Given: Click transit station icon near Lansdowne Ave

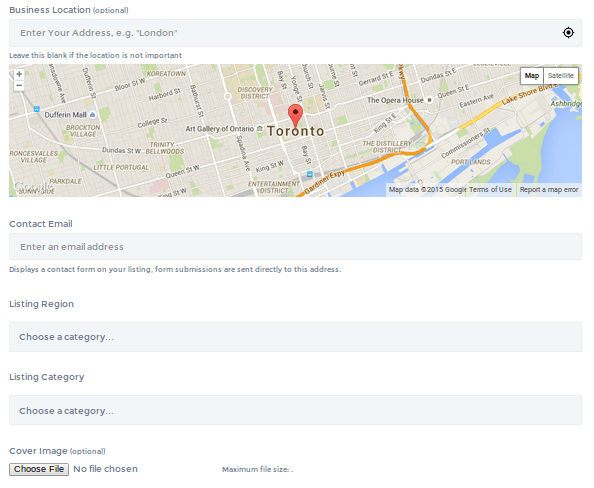Looking at the screenshot, I should [x=36, y=109].
